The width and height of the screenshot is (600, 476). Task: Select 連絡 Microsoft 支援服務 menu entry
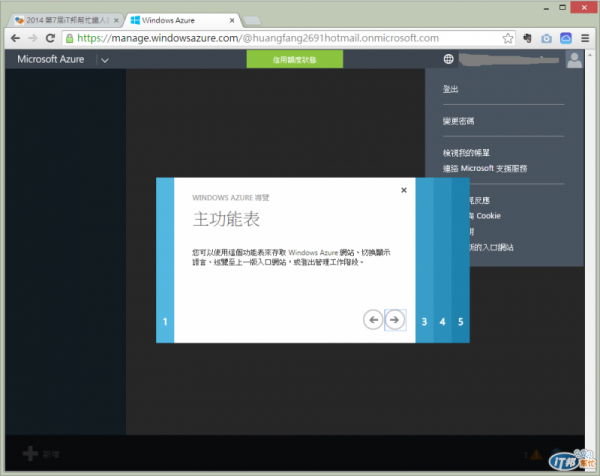pyautogui.click(x=485, y=168)
